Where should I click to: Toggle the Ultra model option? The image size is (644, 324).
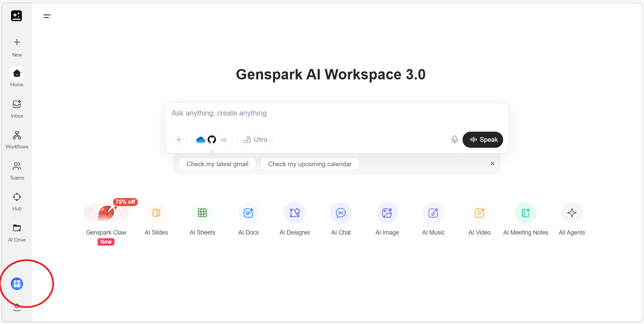255,139
